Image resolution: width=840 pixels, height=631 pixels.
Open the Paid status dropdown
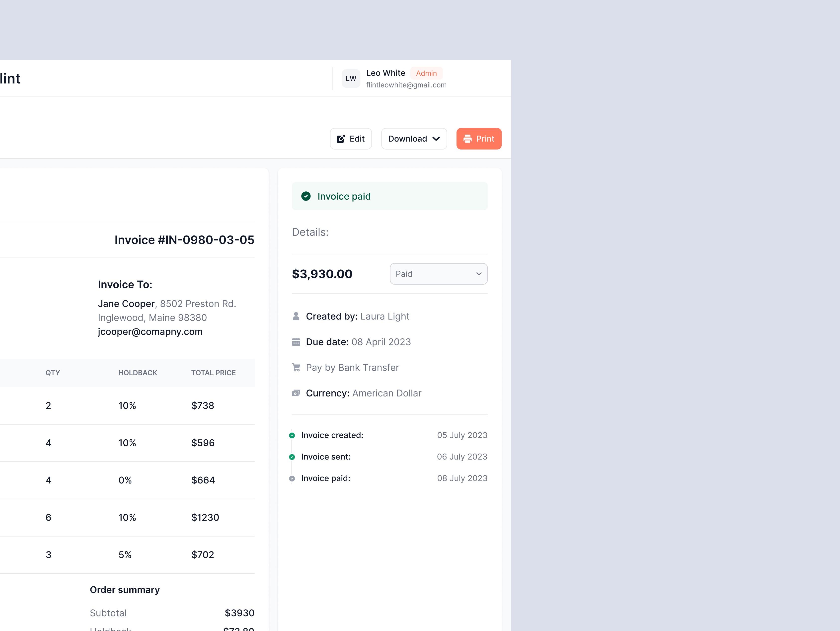tap(438, 274)
